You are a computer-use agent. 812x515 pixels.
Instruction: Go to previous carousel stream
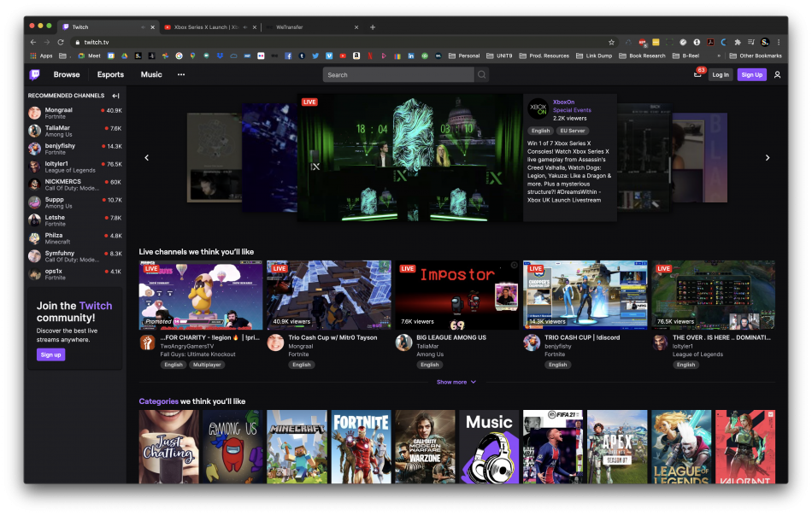[x=146, y=157]
